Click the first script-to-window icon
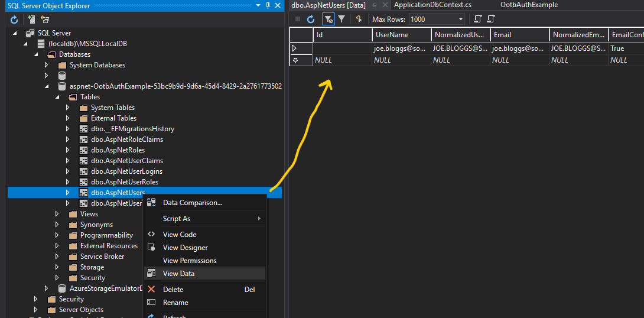This screenshot has width=644, height=318. coord(477,19)
